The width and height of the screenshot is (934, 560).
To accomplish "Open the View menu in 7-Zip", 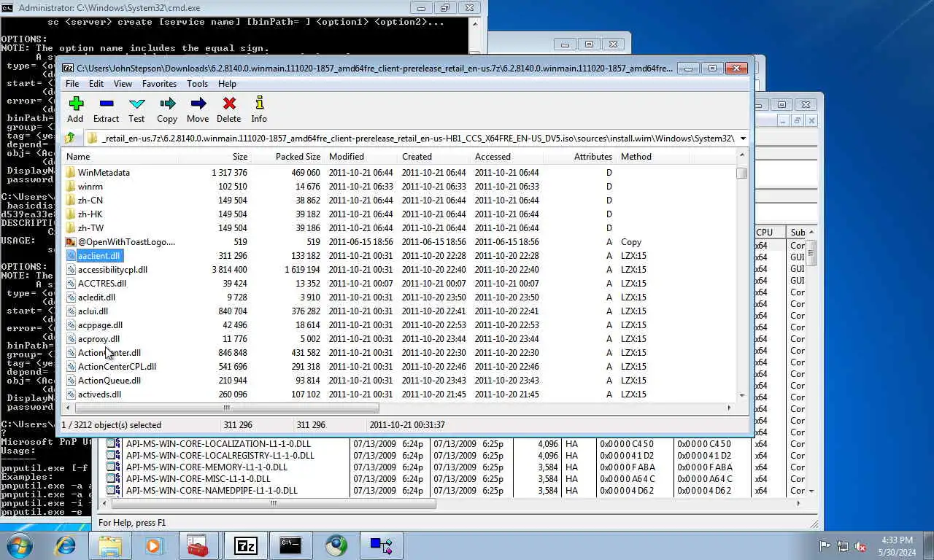I will 123,84.
